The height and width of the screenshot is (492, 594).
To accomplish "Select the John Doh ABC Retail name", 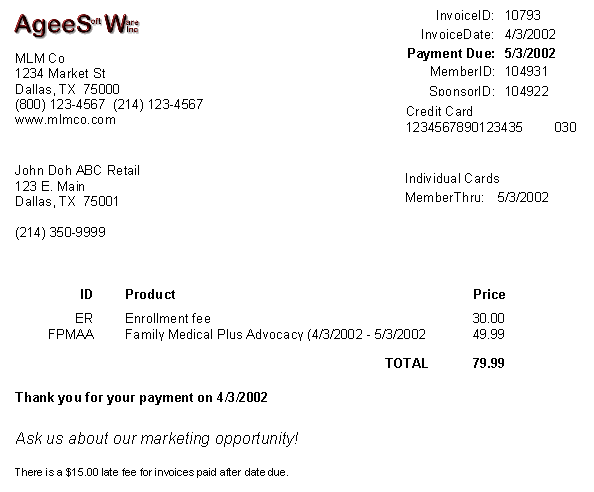I will click(x=77, y=170).
